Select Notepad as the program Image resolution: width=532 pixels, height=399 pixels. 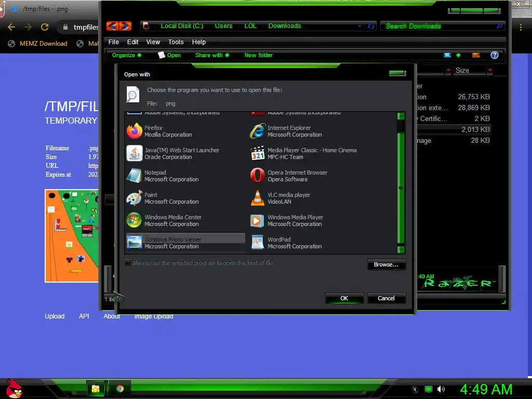pos(185,176)
